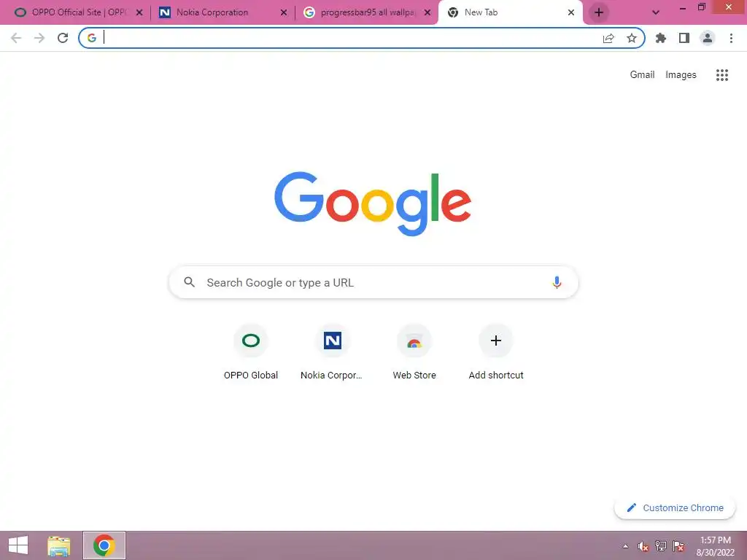Close the Nokia Corporation tab

(284, 13)
